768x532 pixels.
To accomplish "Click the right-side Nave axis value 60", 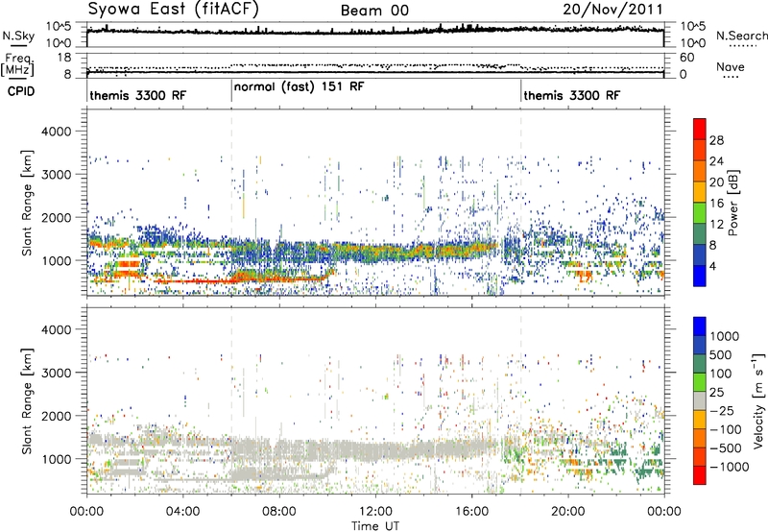I will (x=687, y=58).
